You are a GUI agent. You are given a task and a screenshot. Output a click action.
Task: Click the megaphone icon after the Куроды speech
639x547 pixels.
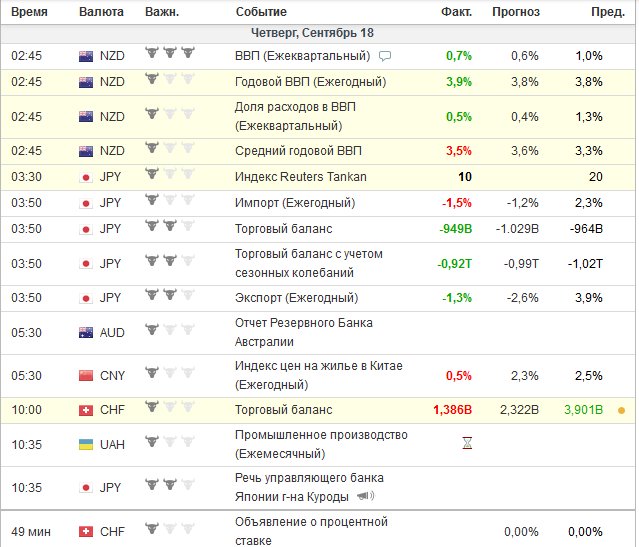coord(365,496)
